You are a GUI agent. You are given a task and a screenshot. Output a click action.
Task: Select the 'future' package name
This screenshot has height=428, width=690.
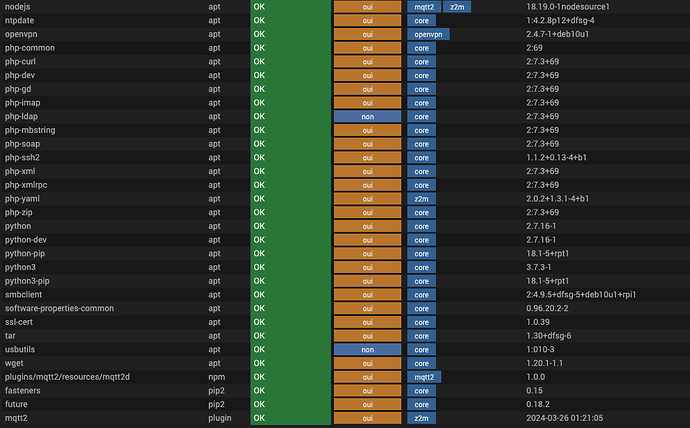point(16,404)
